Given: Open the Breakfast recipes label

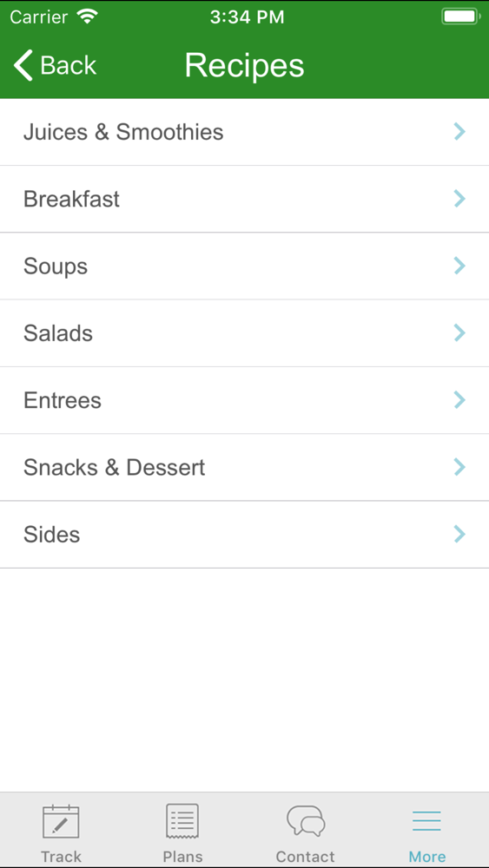Looking at the screenshot, I should point(71,200).
